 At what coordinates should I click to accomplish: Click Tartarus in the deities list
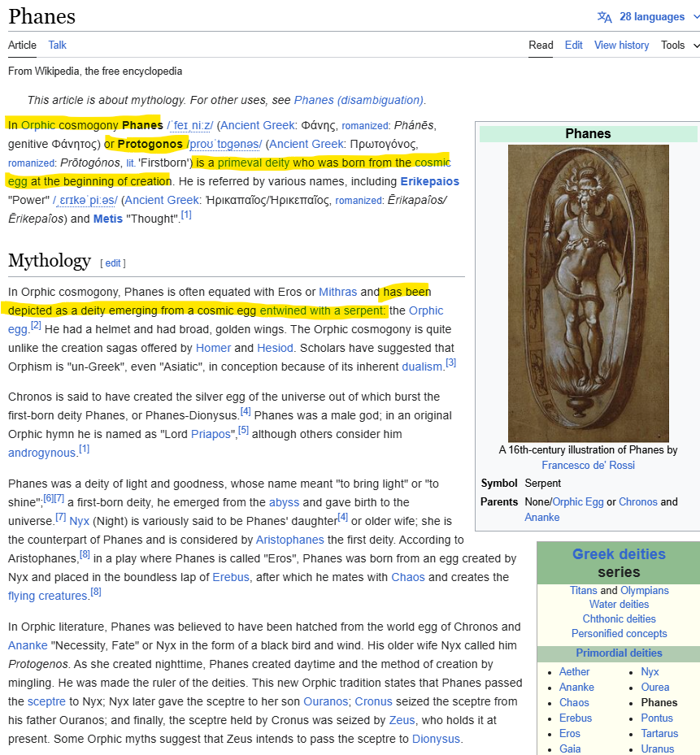(659, 734)
